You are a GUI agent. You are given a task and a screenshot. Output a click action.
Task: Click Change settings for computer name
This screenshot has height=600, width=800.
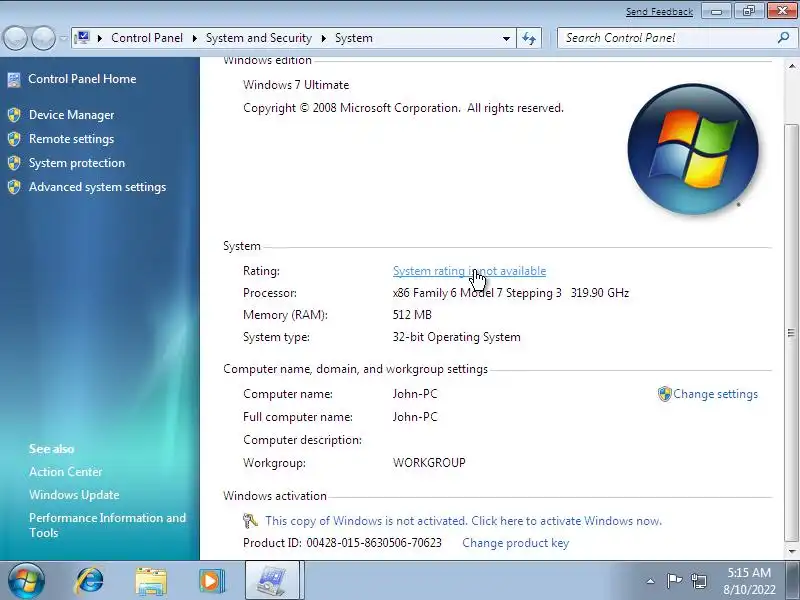coord(715,394)
